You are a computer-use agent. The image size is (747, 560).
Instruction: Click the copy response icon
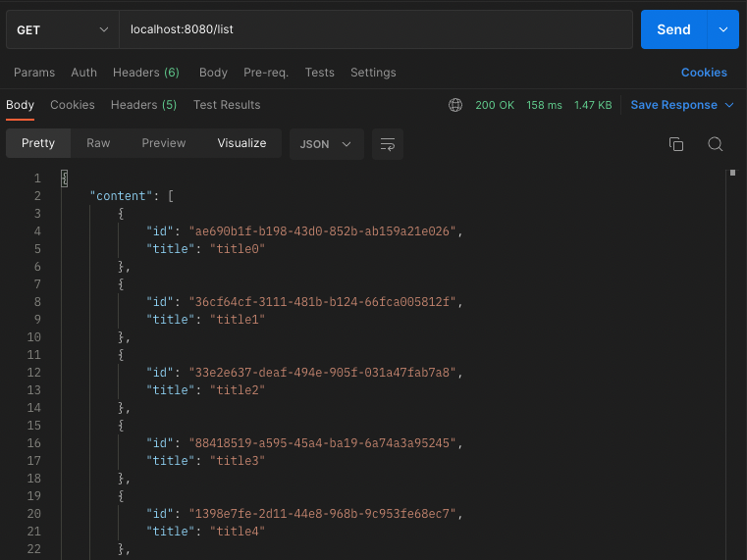click(x=675, y=144)
